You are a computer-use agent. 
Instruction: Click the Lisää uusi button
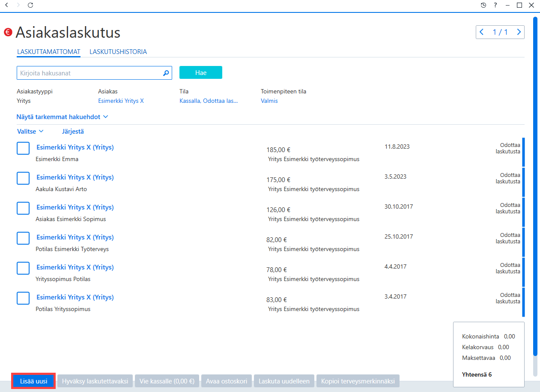pos(33,381)
